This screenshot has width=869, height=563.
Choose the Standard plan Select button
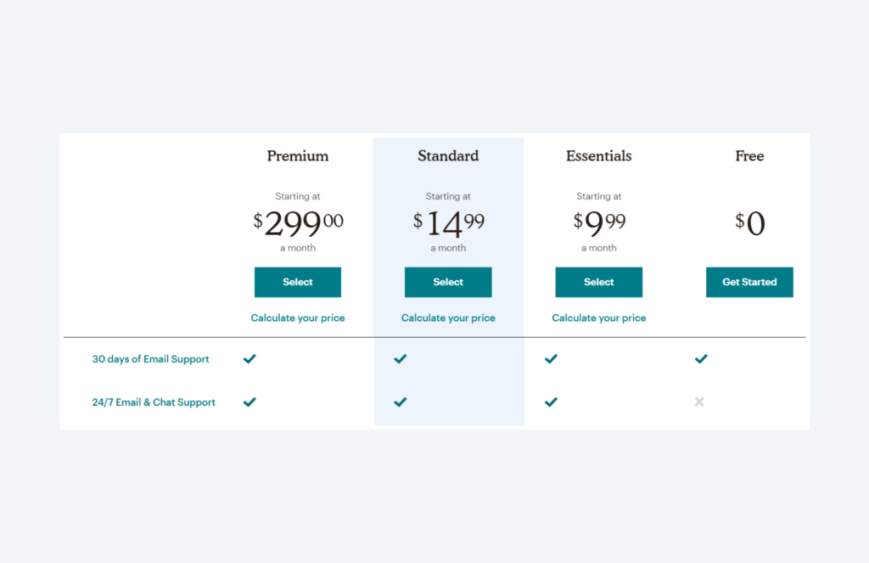(448, 282)
